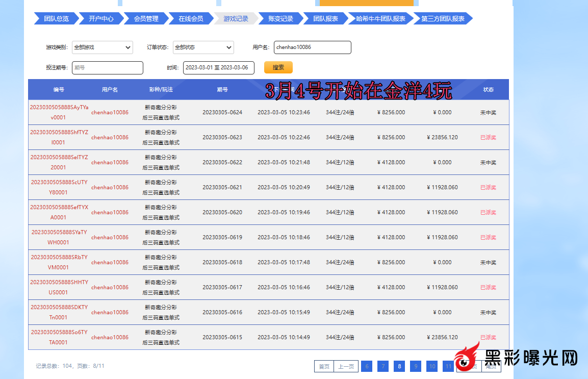Jump to page 9 in pagination
The height and width of the screenshot is (379, 588).
(416, 366)
